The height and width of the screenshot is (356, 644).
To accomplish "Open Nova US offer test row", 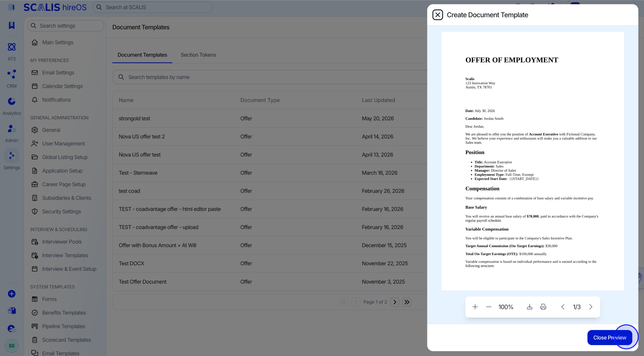I will coord(270,154).
